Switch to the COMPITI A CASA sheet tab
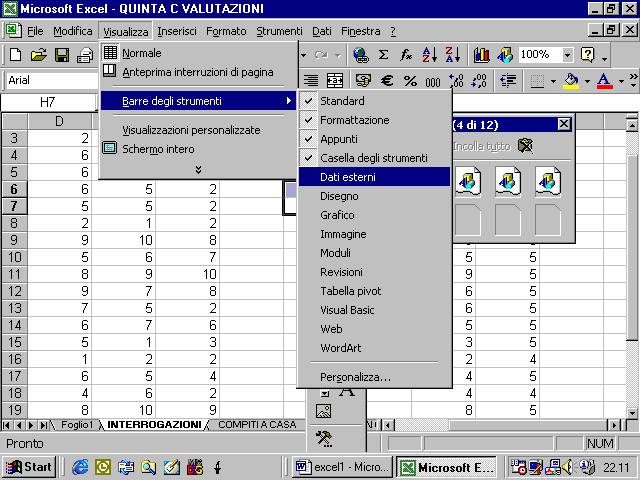The image size is (640, 480). point(257,424)
